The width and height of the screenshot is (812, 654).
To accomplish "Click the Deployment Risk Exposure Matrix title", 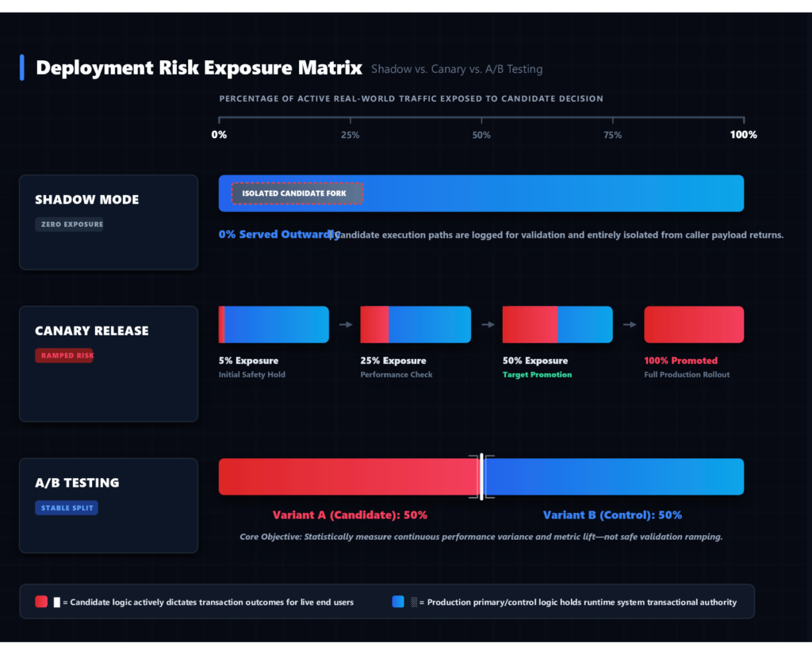I will (x=198, y=68).
